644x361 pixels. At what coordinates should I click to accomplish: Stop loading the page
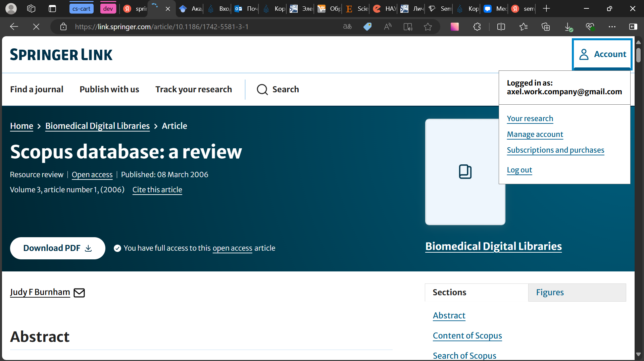36,27
